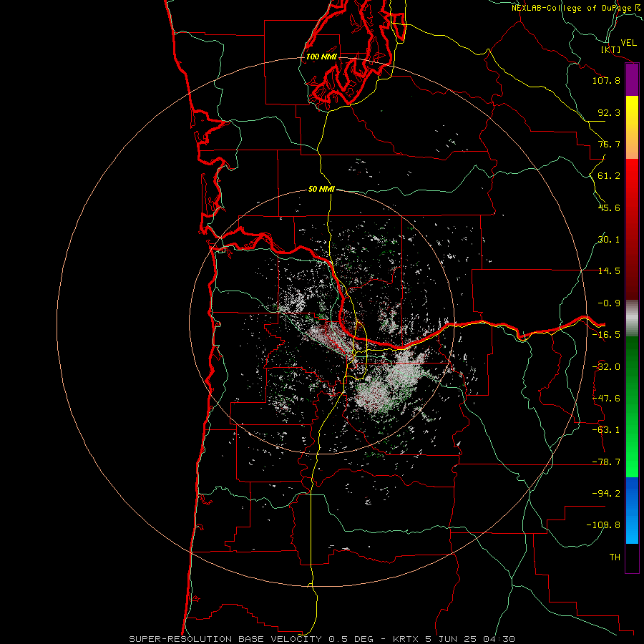
Task: Click the 61.2 velocity scale value
Action: click(x=609, y=176)
